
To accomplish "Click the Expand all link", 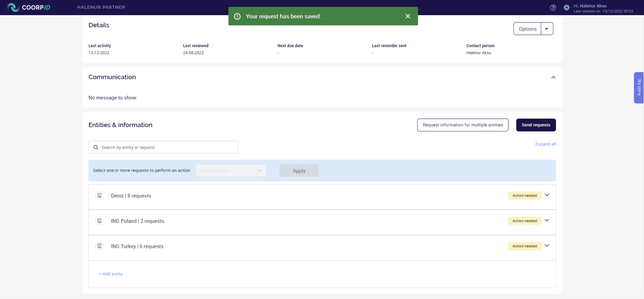I will coord(545,144).
